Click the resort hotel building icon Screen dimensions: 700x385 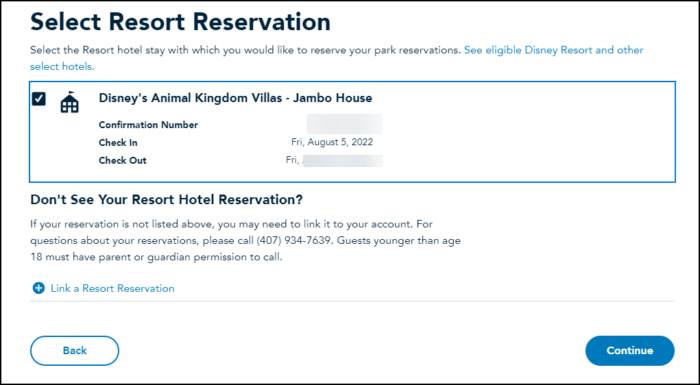pos(69,102)
